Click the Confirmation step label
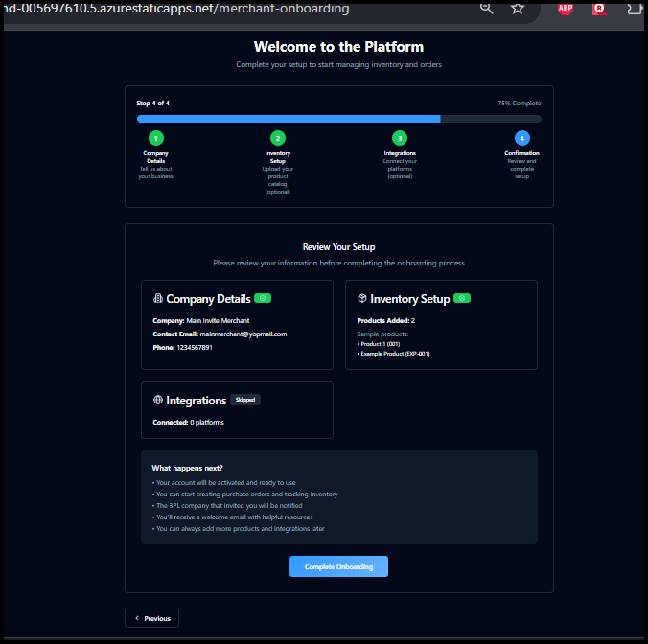 (522, 153)
